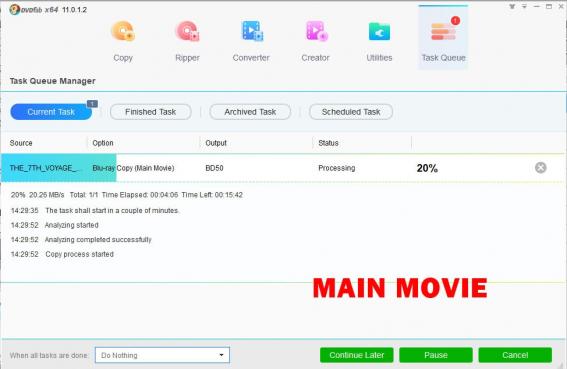
Task: Open the title bar dropdown menu arrow
Action: (524, 7)
